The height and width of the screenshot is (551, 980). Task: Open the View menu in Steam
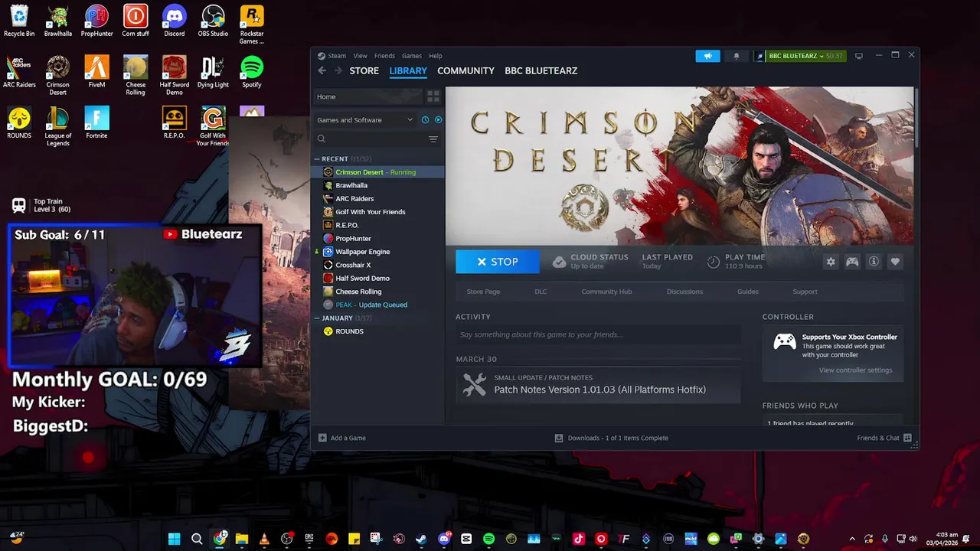coord(360,56)
